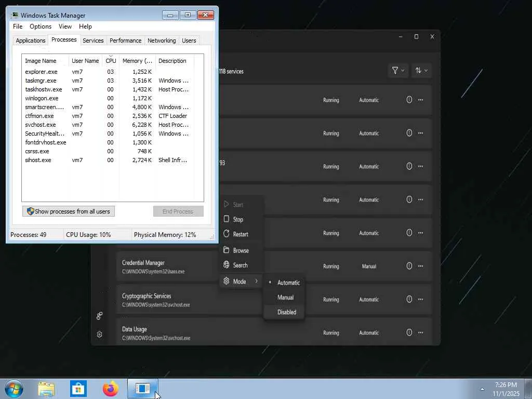Open Task Manager Options menu

click(41, 26)
